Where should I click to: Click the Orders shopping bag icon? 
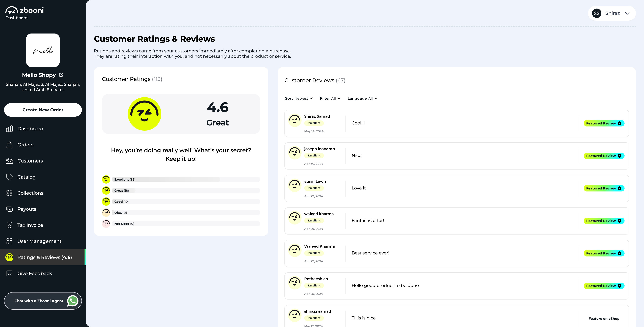click(x=9, y=145)
